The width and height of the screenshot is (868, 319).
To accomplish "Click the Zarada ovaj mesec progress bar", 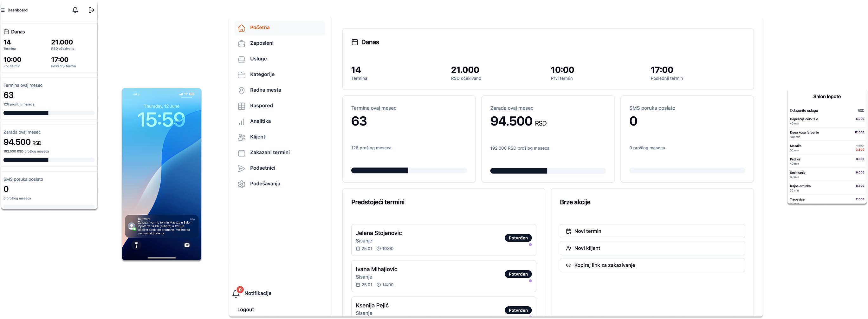I will pos(547,171).
